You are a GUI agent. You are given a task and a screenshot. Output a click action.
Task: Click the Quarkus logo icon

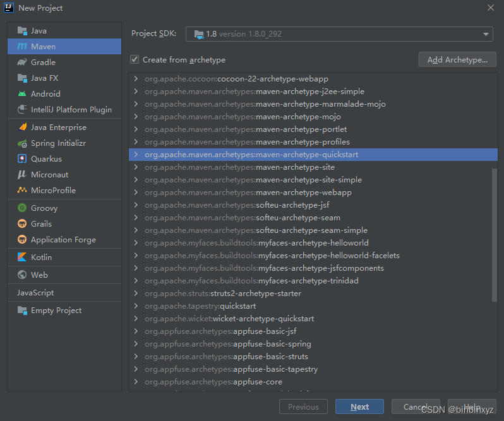click(x=22, y=158)
